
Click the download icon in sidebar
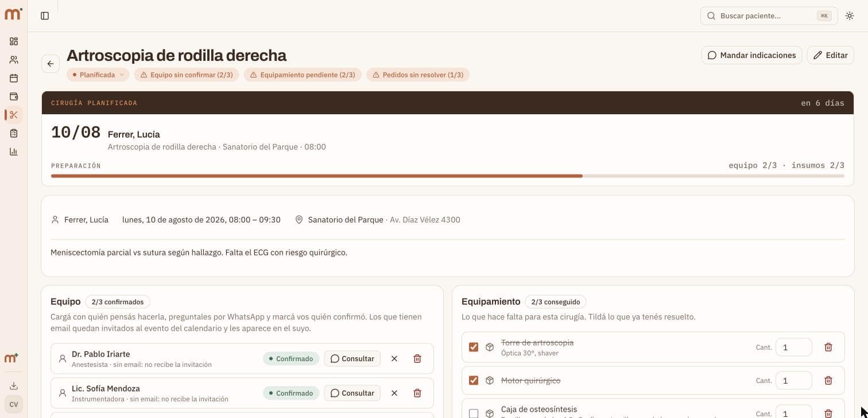click(x=14, y=386)
